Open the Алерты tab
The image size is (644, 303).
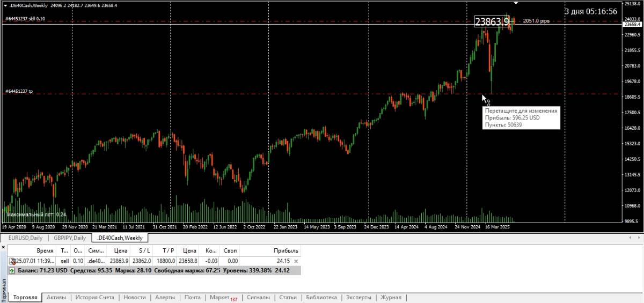tap(165, 297)
